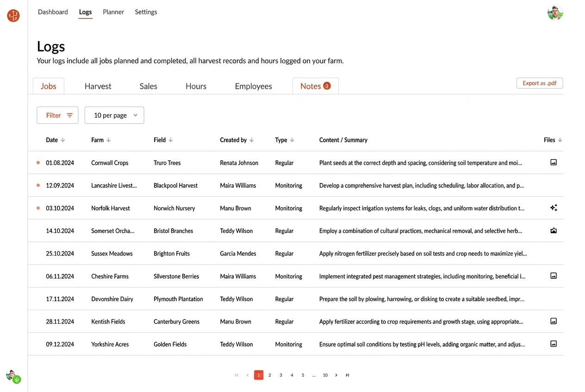Click the bottom-left user avatar badge
Image resolution: width=585 pixels, height=392 pixels.
pos(13,376)
